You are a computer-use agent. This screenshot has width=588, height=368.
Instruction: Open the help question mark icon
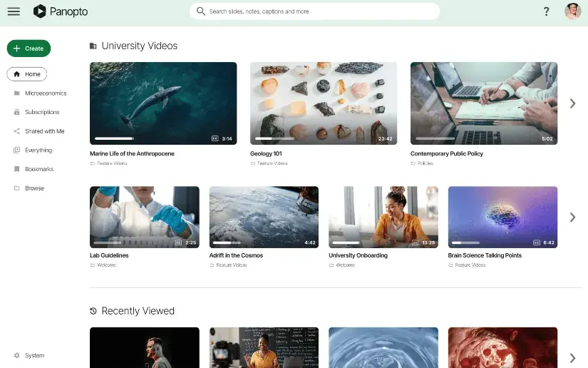pos(546,11)
